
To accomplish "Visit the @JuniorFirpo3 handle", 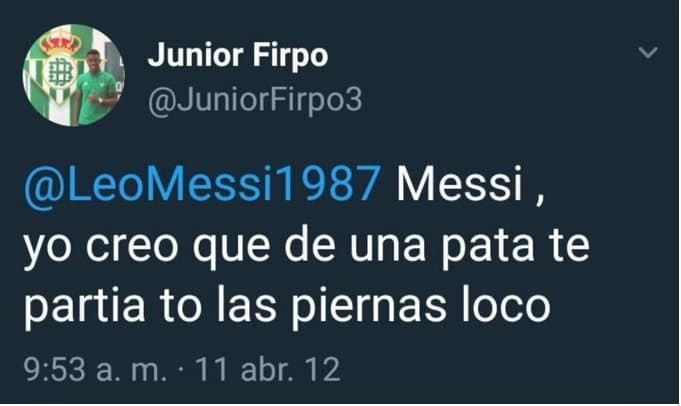I will click(255, 101).
